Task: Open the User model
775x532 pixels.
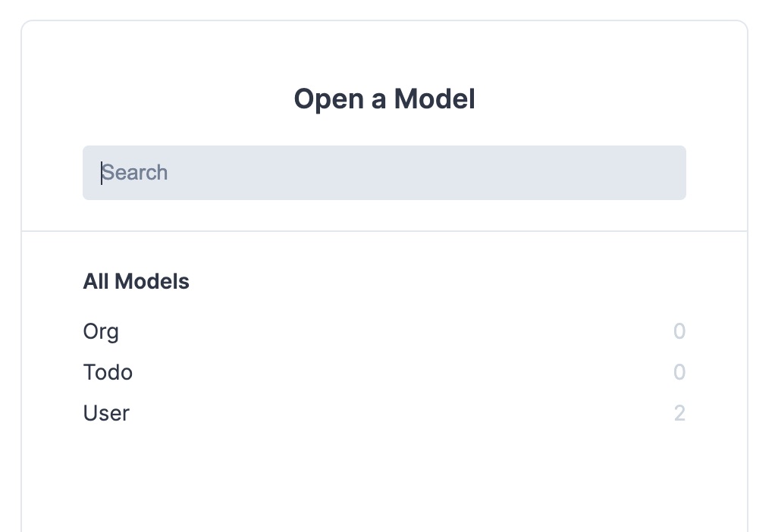Action: tap(106, 414)
